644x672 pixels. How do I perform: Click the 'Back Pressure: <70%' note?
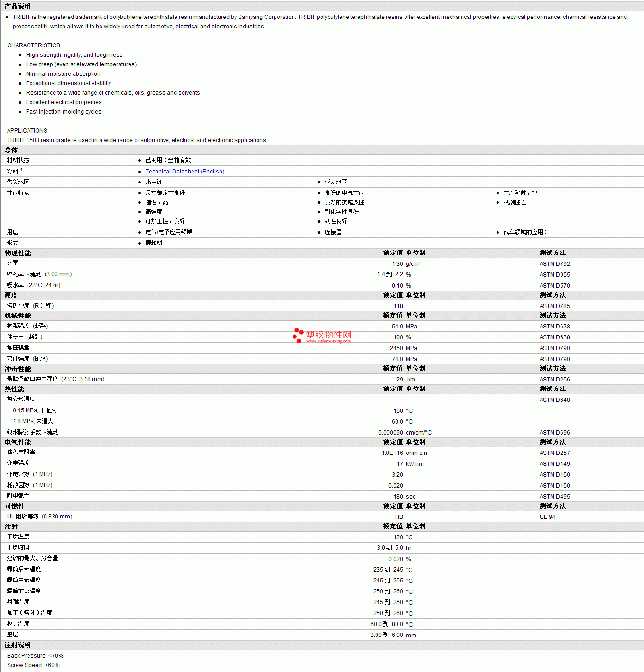[x=35, y=656]
